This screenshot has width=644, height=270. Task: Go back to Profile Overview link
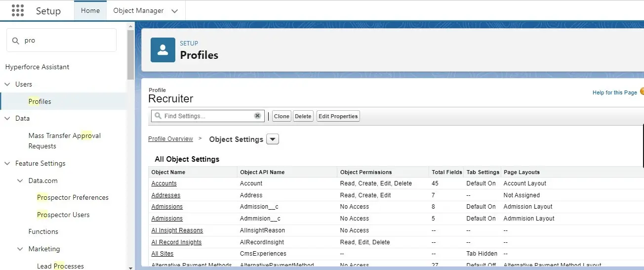click(x=170, y=139)
